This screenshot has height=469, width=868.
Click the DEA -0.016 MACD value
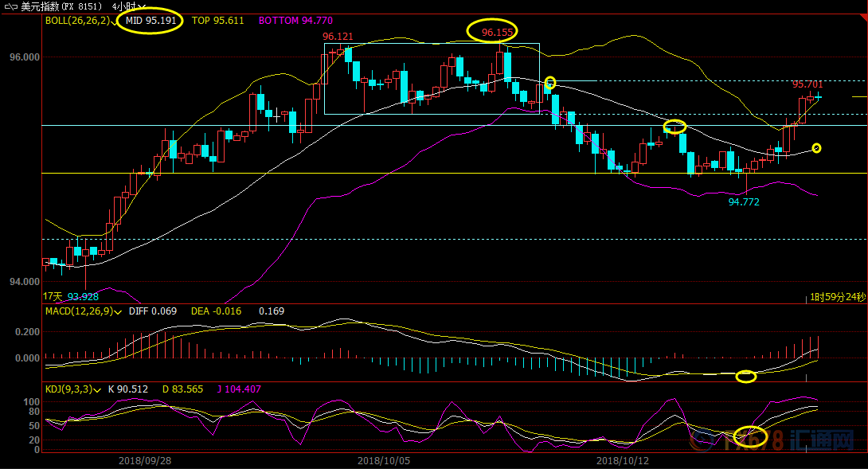216,311
